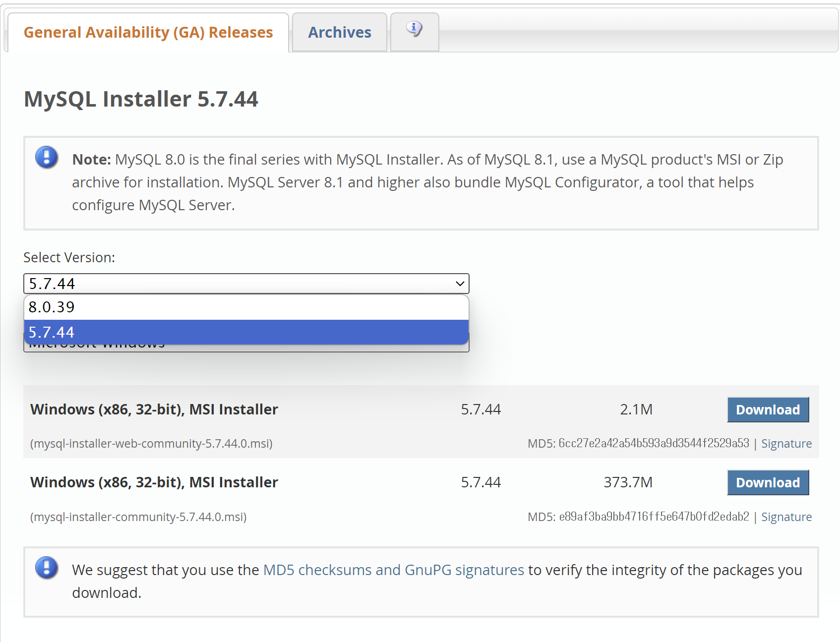Open Signature link for mysql-installer-web-community
The image size is (840, 642).
click(x=786, y=444)
